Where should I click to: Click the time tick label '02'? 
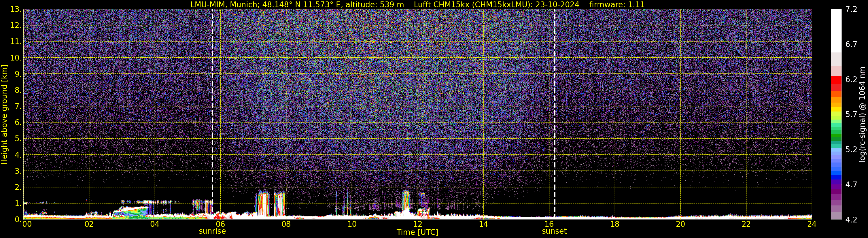click(x=89, y=224)
